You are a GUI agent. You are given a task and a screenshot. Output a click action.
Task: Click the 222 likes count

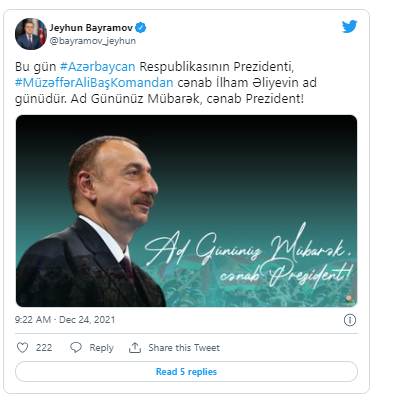point(44,348)
